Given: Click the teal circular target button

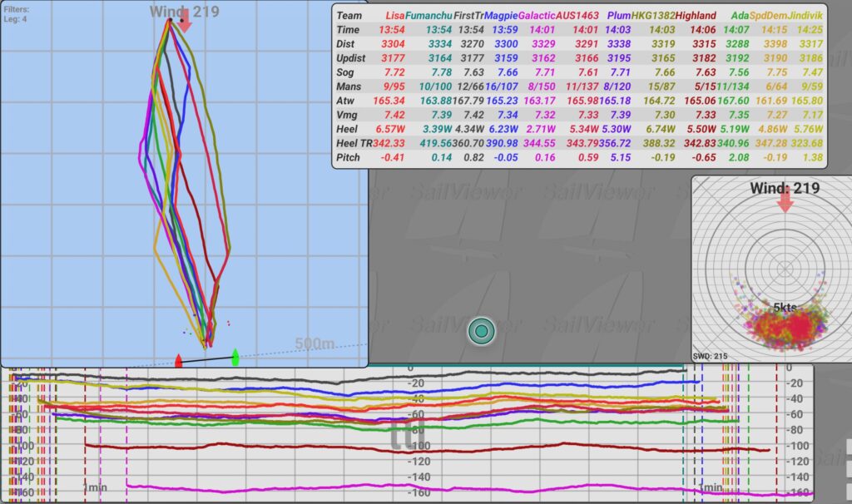Looking at the screenshot, I should tap(482, 331).
